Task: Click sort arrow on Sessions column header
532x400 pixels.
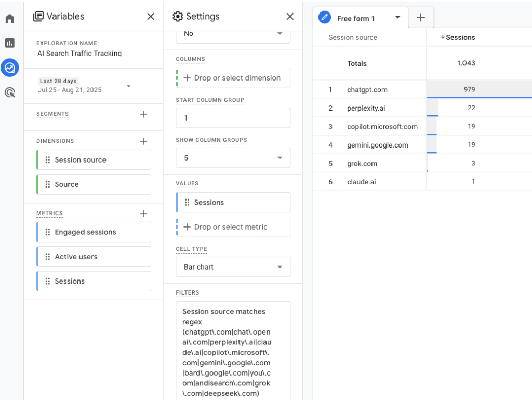Action: pyautogui.click(x=443, y=37)
